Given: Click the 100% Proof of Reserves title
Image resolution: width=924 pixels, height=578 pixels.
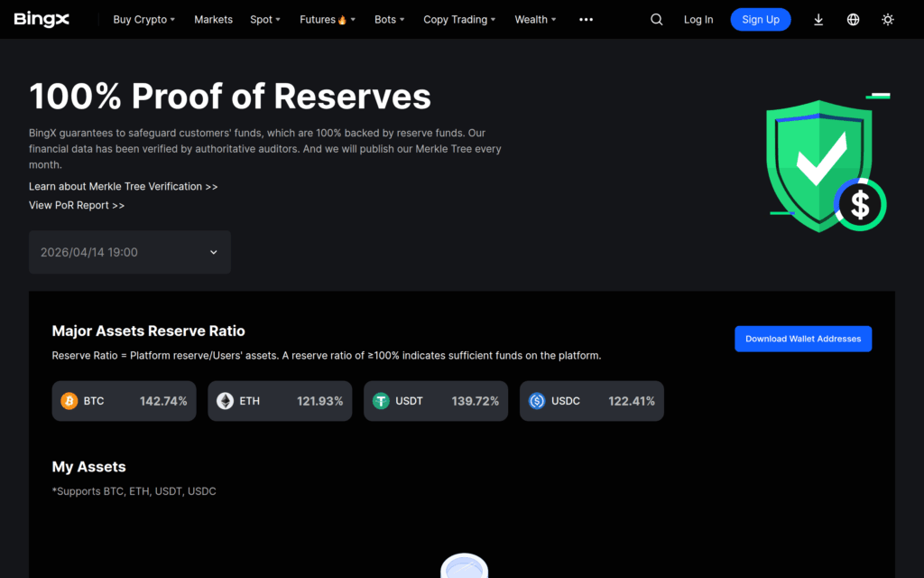Looking at the screenshot, I should [230, 96].
